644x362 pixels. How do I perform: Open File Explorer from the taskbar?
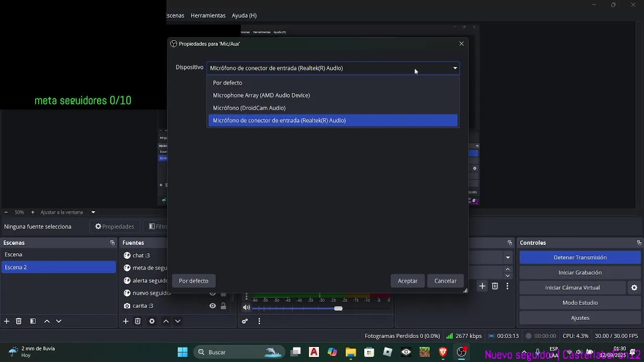(x=351, y=352)
